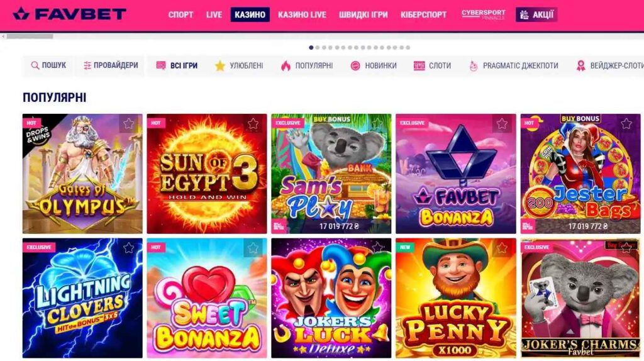Click the FAVBET logo
The height and width of the screenshot is (361, 644).
(x=69, y=14)
